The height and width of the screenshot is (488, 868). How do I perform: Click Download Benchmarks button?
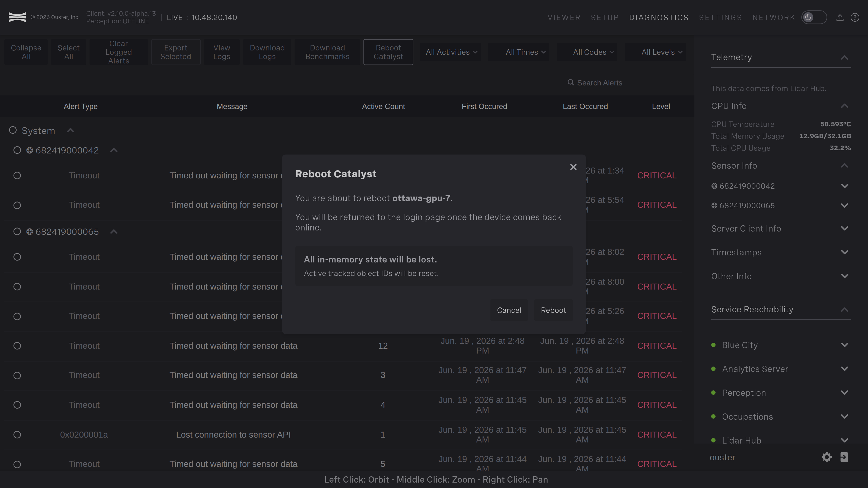(x=327, y=52)
